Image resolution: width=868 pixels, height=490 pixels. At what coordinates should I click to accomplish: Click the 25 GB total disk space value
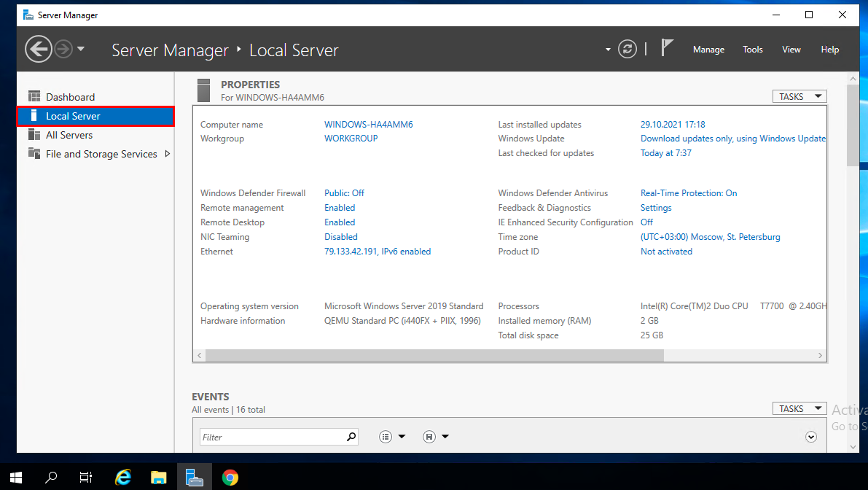(x=652, y=335)
